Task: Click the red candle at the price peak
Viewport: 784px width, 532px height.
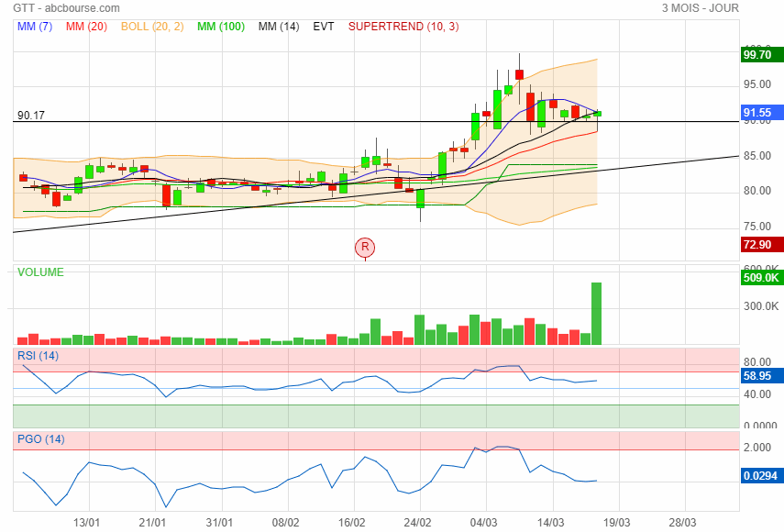Action: click(520, 74)
